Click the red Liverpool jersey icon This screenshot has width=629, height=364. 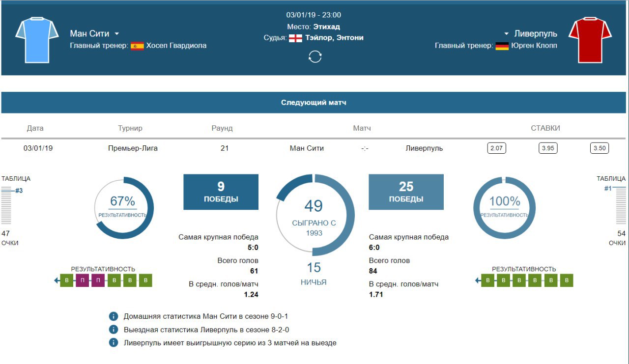pos(590,40)
